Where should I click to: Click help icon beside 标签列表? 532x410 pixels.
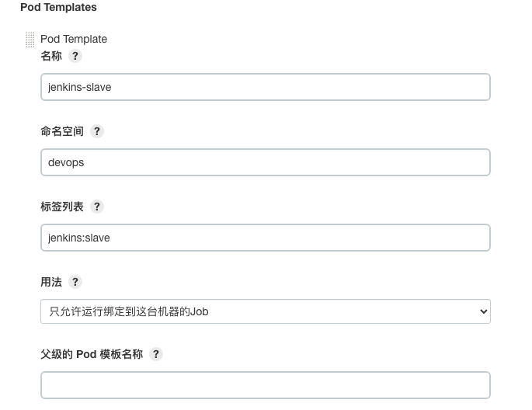97,207
